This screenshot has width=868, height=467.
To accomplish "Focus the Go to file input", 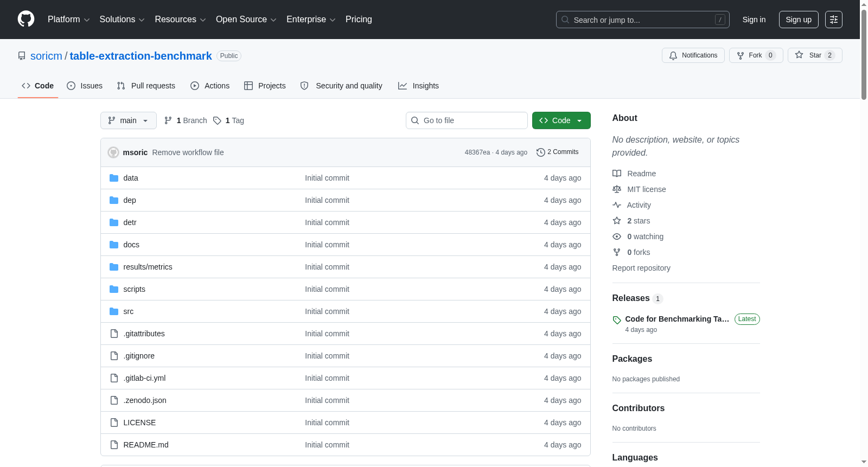I will pyautogui.click(x=467, y=120).
